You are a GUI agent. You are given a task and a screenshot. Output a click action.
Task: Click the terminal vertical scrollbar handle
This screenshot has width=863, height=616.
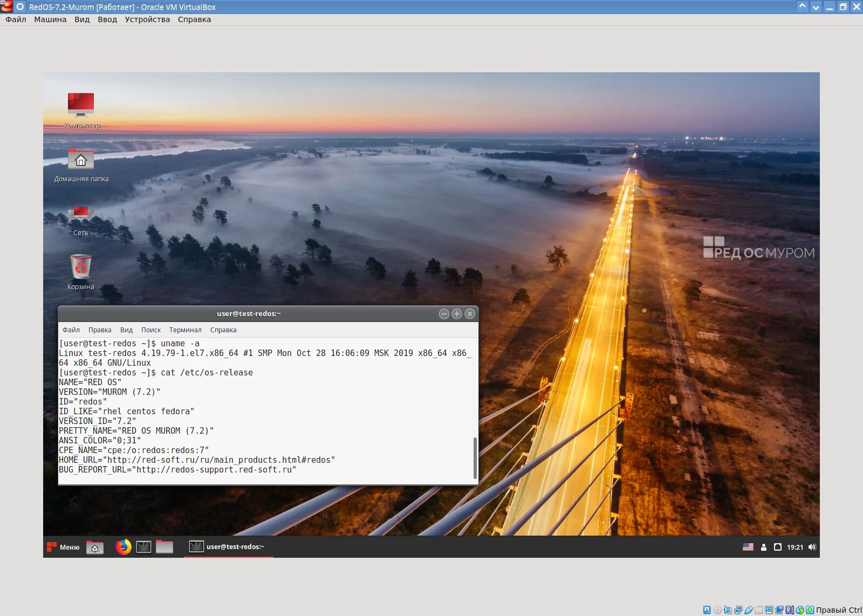pos(475,458)
